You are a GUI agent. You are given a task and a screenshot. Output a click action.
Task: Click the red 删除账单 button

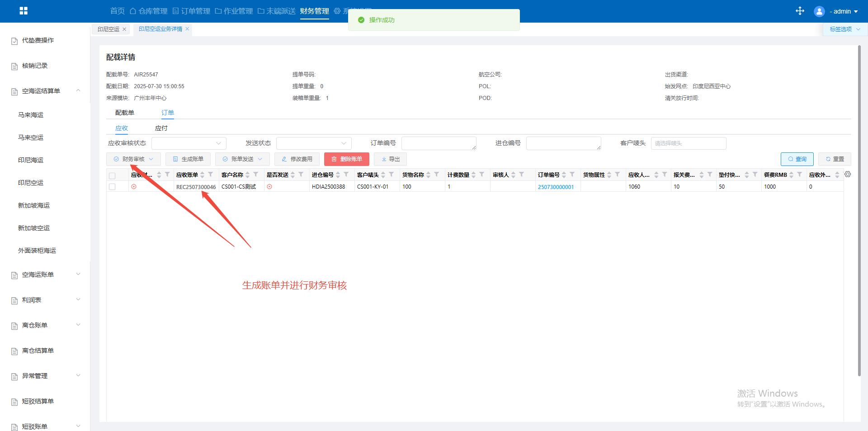[346, 159]
